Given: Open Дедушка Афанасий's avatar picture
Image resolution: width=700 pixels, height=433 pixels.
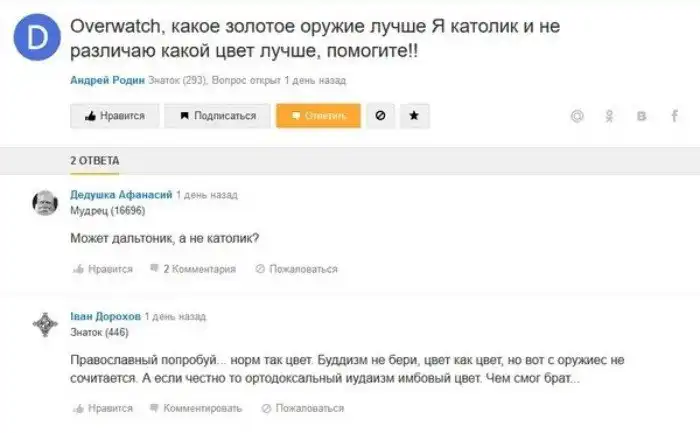Looking at the screenshot, I should pyautogui.click(x=45, y=203).
